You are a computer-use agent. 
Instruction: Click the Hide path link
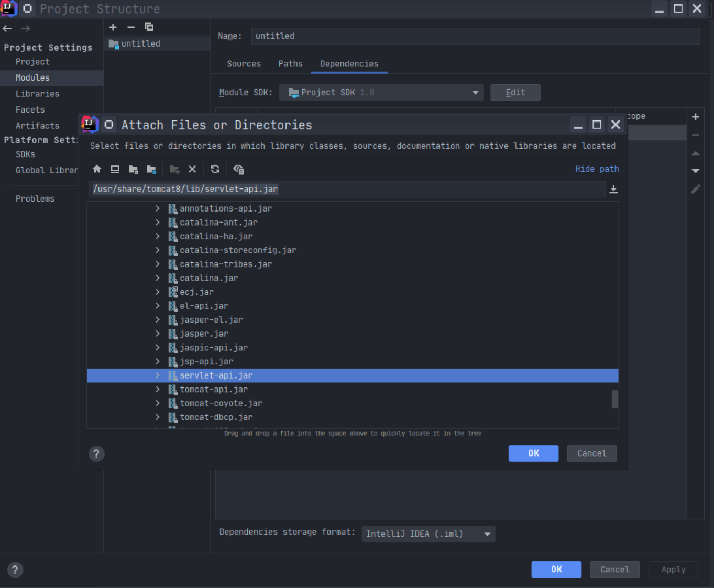pos(597,169)
